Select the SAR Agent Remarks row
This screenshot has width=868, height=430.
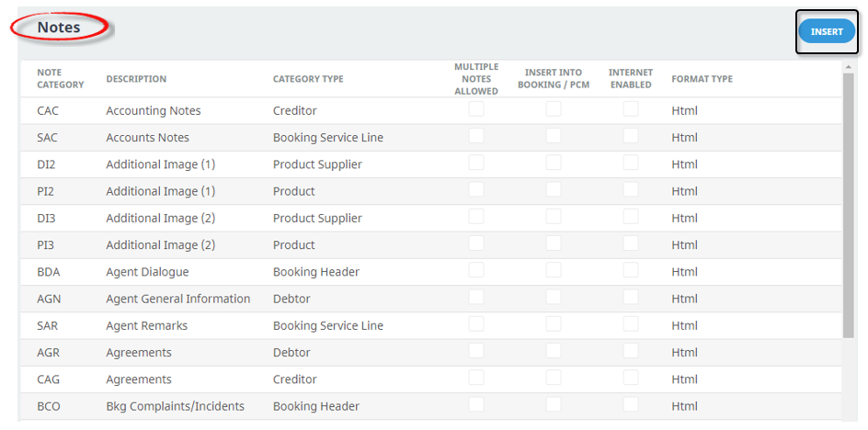click(431, 325)
